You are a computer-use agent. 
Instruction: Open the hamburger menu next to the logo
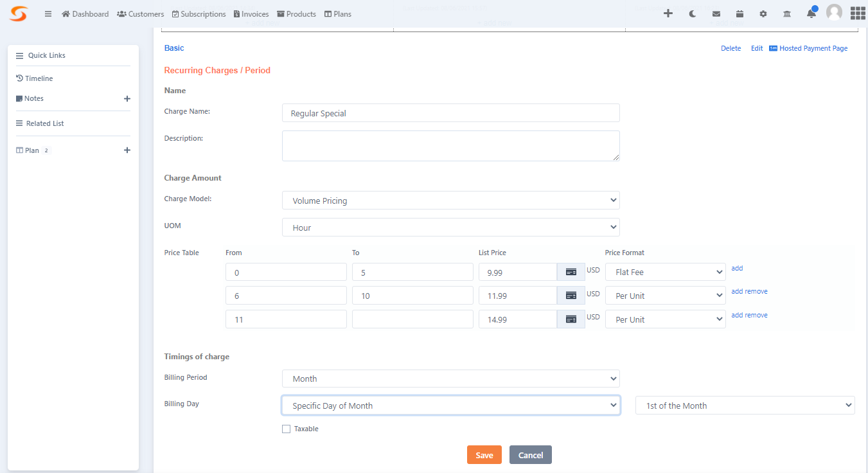click(48, 13)
